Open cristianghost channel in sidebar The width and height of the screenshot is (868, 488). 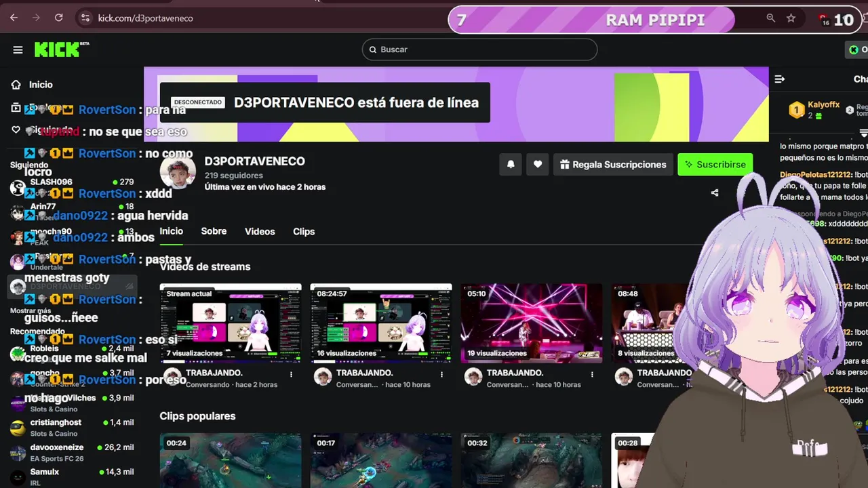72,427
